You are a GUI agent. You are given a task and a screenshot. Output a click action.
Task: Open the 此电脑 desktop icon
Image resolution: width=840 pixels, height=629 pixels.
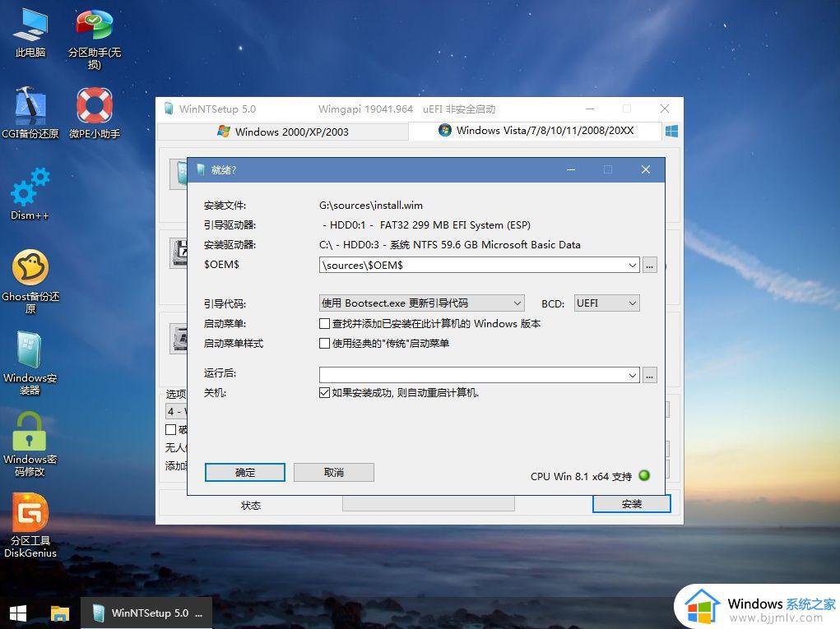coord(30,33)
